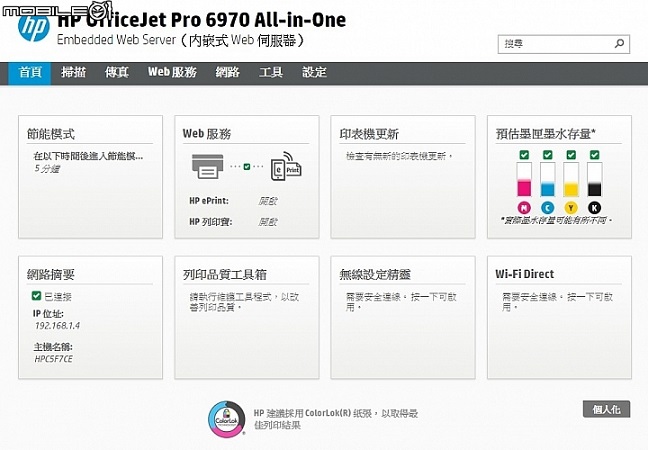Click the ePrint mobile device icon
Image resolution: width=648 pixels, height=450 pixels.
point(286,167)
